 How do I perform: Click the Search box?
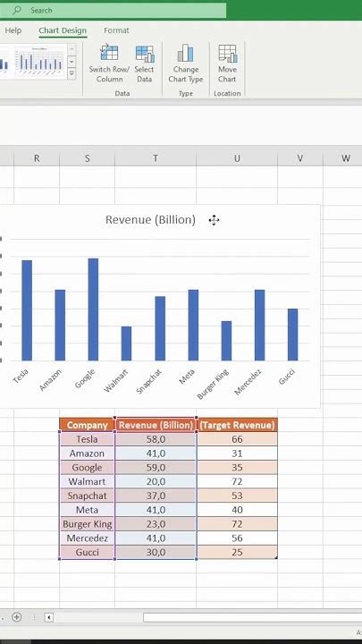[x=113, y=11]
